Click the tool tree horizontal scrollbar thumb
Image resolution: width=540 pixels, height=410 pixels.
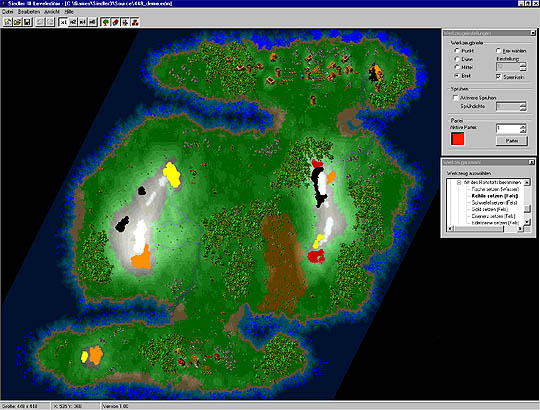[x=479, y=229]
